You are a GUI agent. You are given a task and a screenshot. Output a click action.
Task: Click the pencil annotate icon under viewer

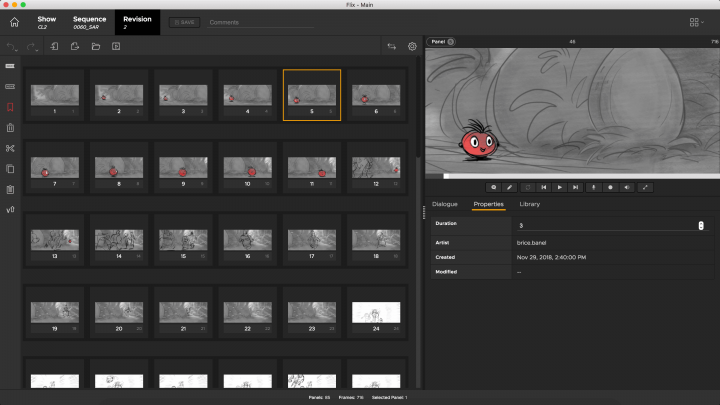[x=509, y=187]
